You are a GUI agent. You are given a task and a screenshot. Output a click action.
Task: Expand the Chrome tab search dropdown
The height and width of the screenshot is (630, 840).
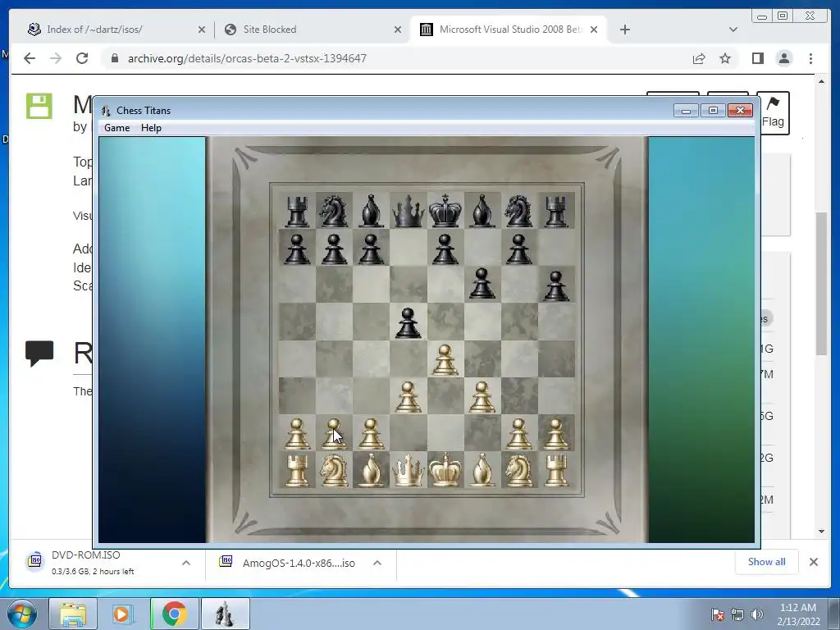733,30
